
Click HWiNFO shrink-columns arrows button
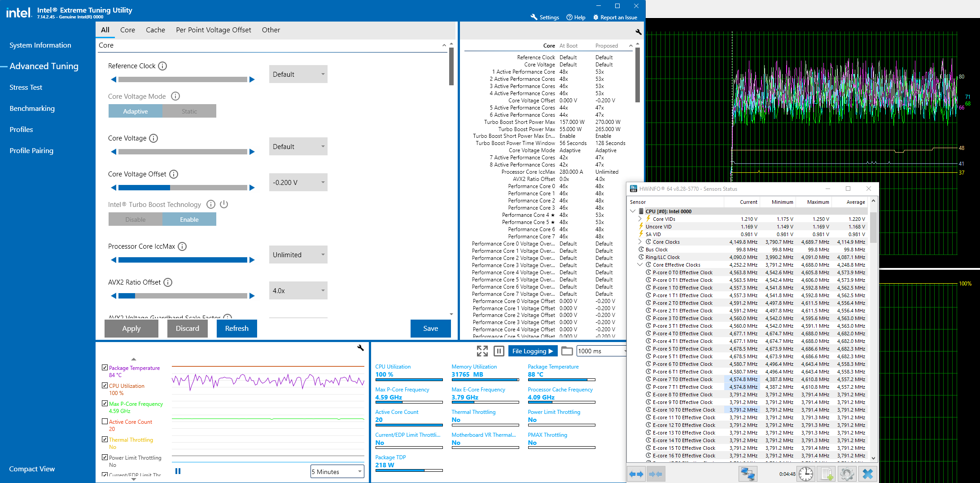pos(656,474)
